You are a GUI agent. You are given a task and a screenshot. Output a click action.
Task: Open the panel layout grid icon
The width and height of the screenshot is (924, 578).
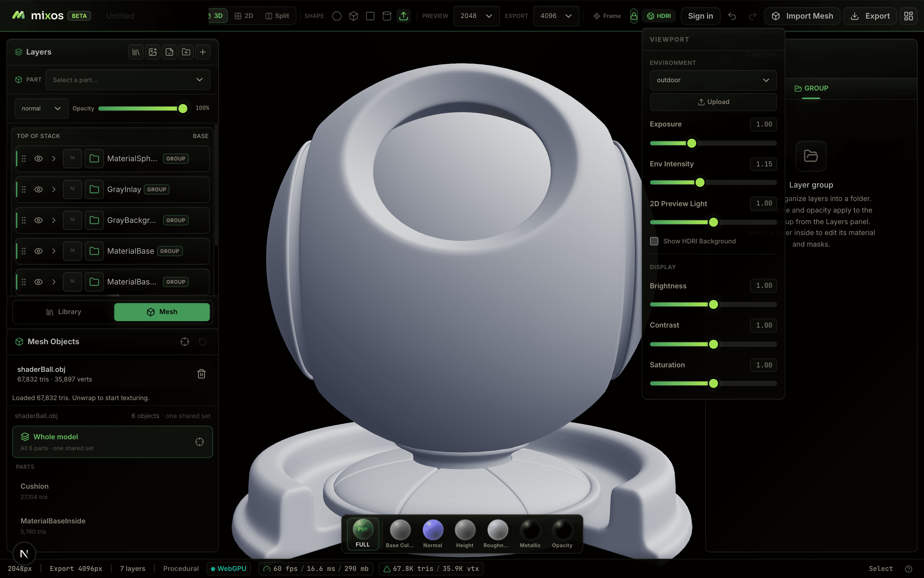coord(908,16)
